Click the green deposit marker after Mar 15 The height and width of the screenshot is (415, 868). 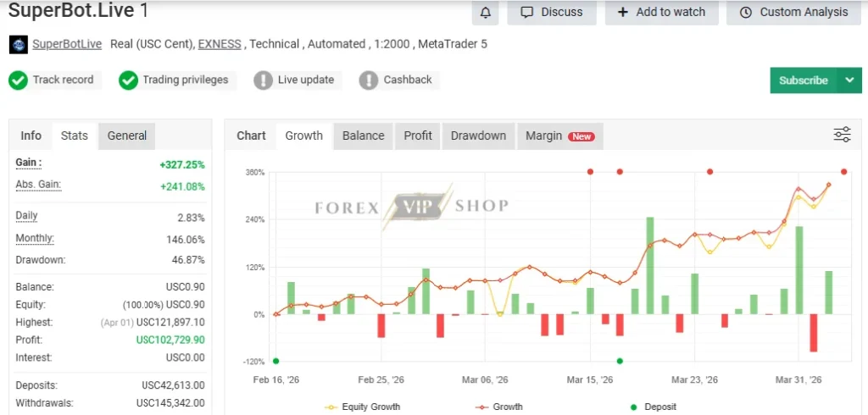coord(620,361)
